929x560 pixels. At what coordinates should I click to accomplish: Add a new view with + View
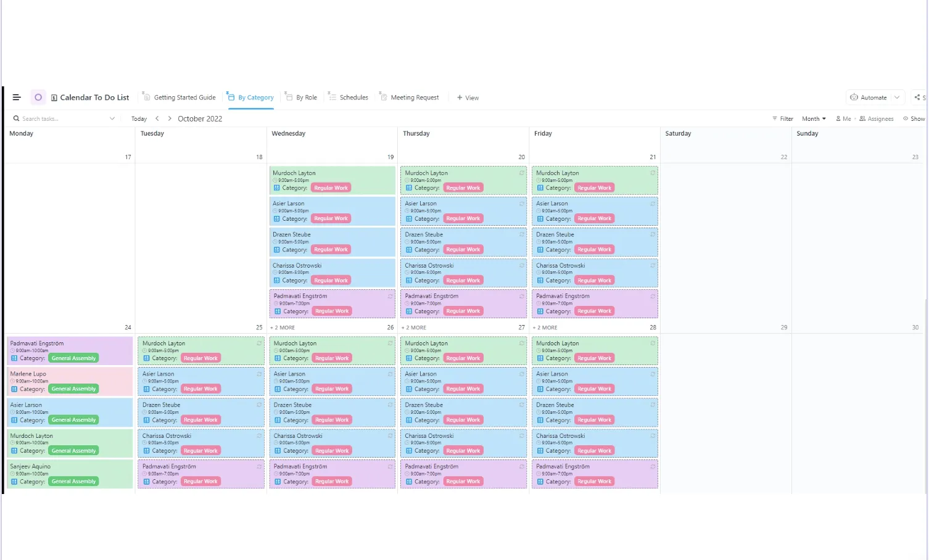point(468,97)
